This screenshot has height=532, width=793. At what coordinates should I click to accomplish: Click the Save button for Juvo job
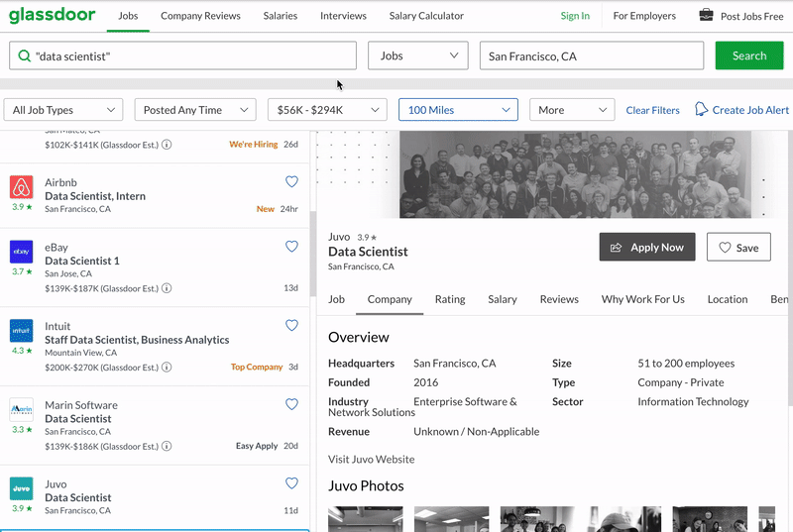point(738,247)
